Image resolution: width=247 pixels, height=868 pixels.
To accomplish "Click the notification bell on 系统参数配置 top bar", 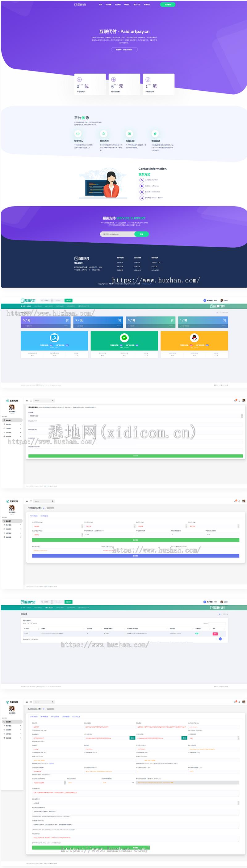I will pyautogui.click(x=239, y=702).
